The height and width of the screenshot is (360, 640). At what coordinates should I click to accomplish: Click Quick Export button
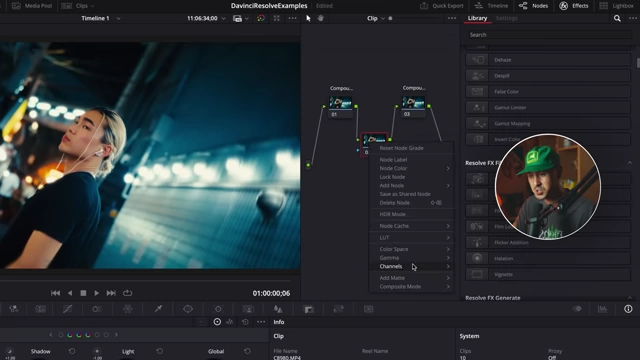[x=442, y=6]
